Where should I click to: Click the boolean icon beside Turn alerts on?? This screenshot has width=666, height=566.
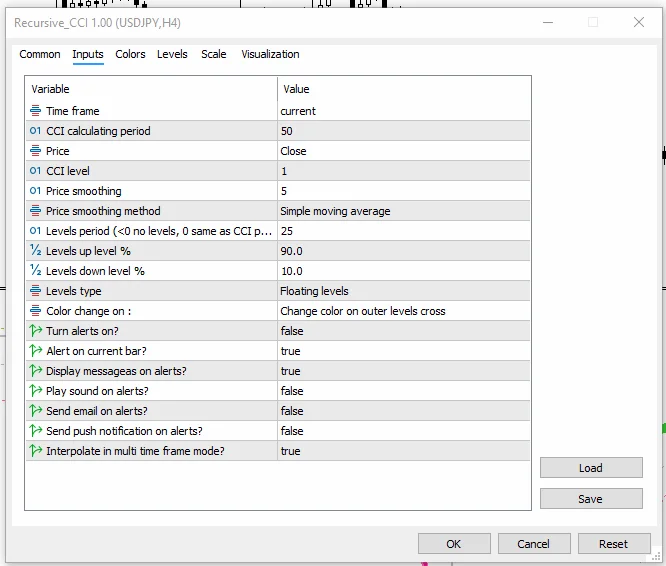coord(36,330)
